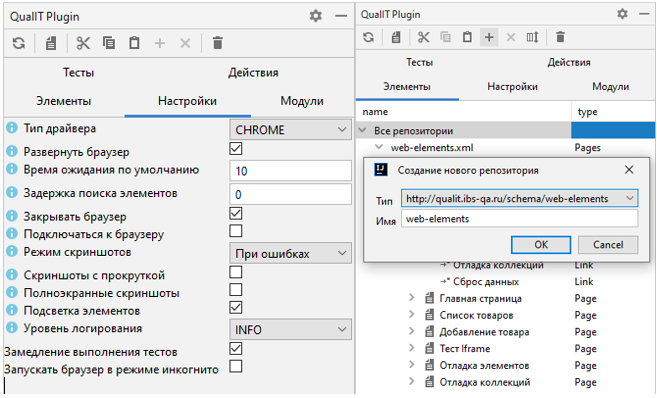This screenshot has width=657, height=398.
Task: Click the Время ожидания по умолчанию field
Action: pyautogui.click(x=290, y=171)
